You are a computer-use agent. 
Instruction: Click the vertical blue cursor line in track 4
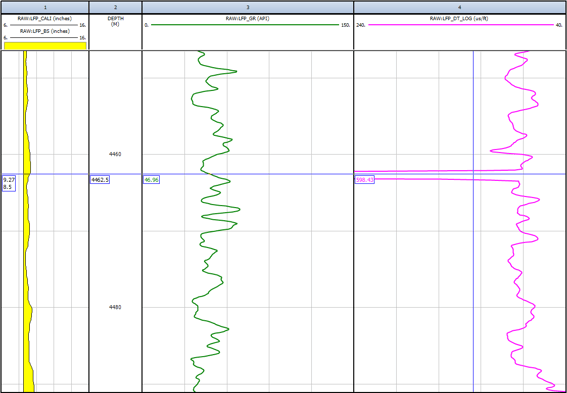[473, 221]
